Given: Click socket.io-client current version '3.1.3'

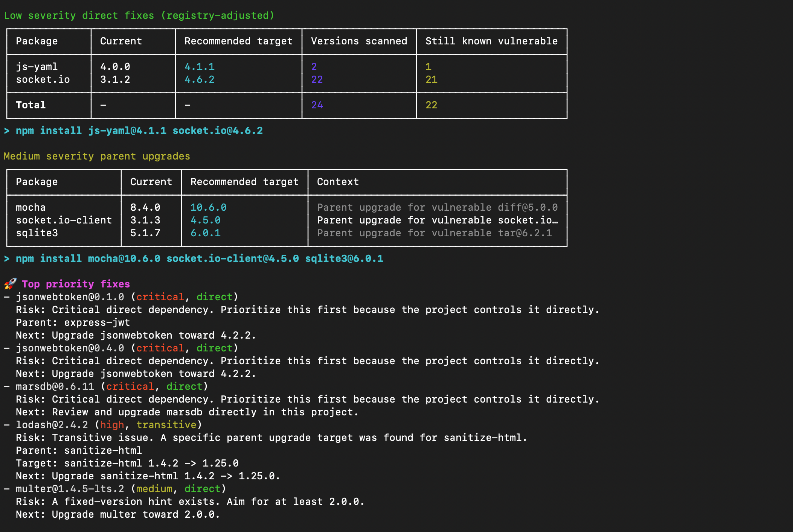Looking at the screenshot, I should [x=145, y=220].
